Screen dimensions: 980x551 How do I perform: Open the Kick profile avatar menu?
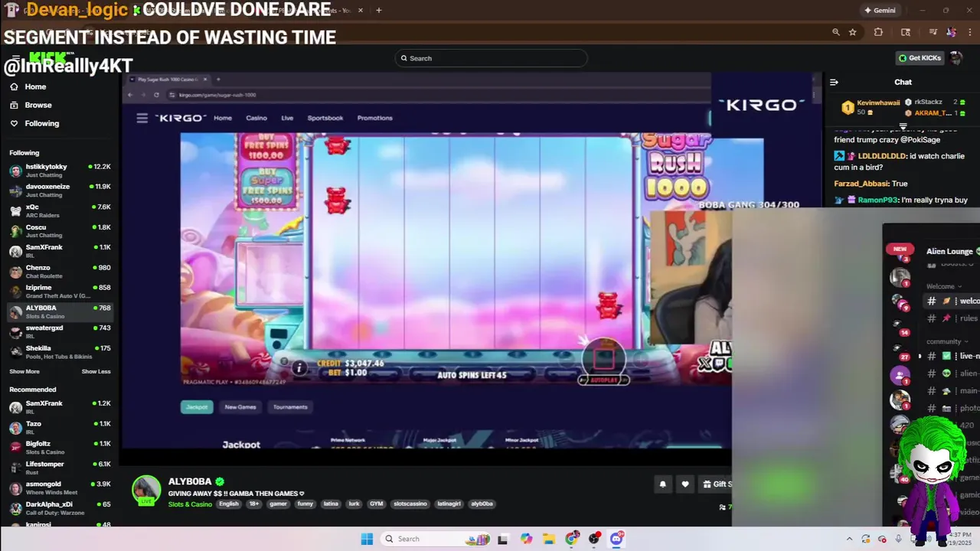click(955, 58)
